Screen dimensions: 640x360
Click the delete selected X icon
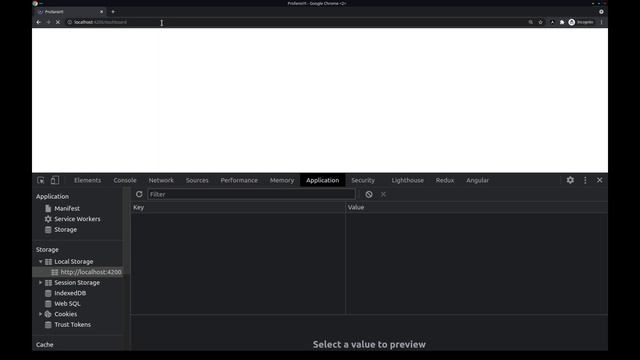[383, 194]
